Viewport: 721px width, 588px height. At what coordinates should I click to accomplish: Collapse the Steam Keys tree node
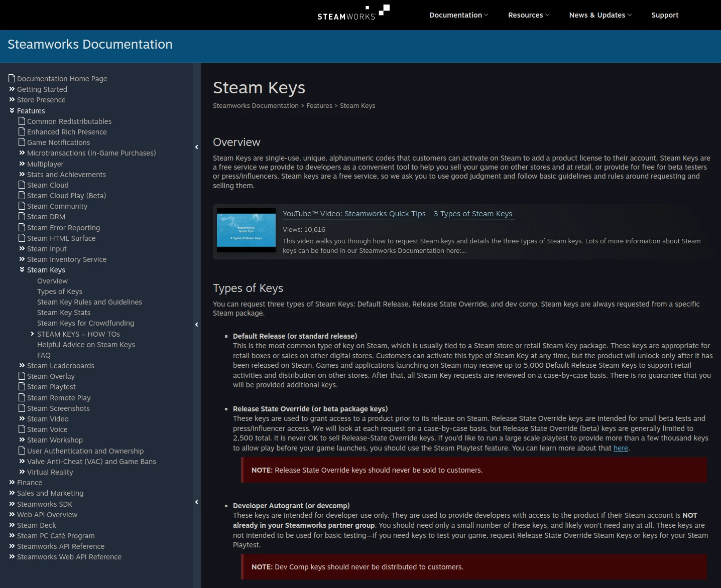pos(22,269)
